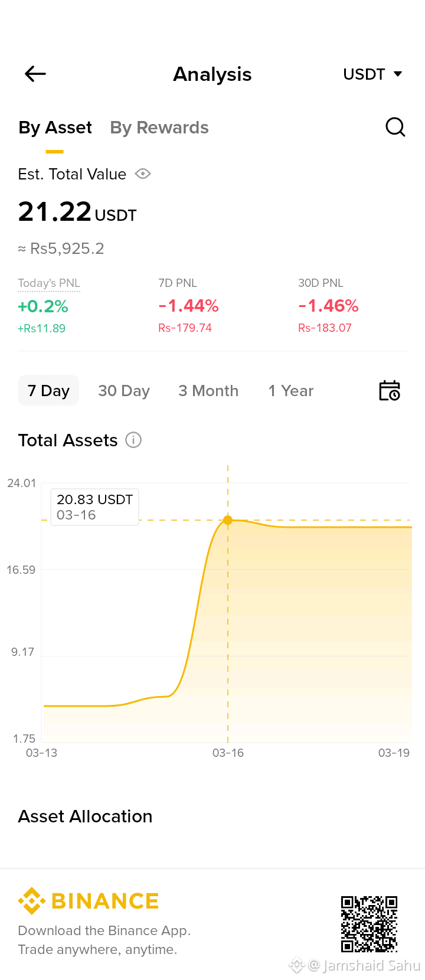Tap the Total Assets info icon
The width and height of the screenshot is (425, 980).
(133, 440)
